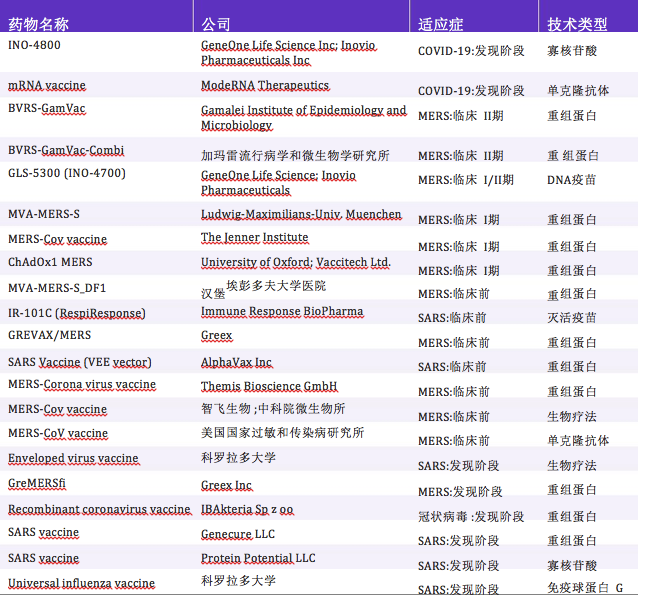Select the ChAdOx1 MERS cell
The width and height of the screenshot is (647, 595).
click(50, 262)
